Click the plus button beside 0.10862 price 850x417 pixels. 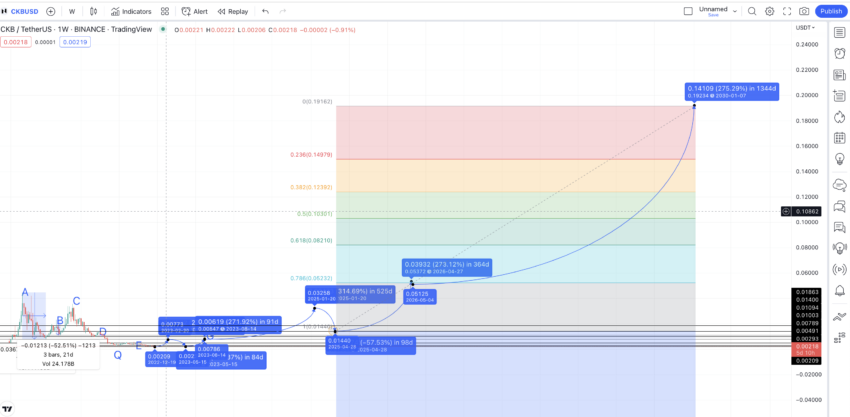(786, 211)
